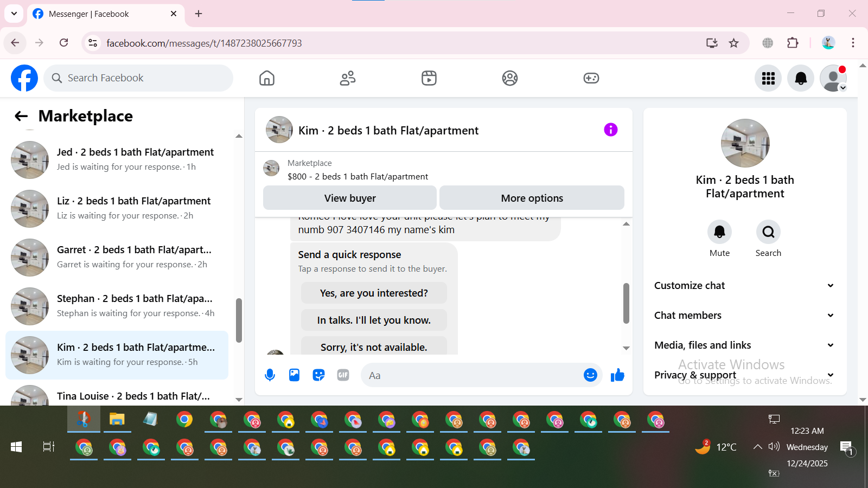Open the Facebook menu grid icon
Image resolution: width=868 pixels, height=488 pixels.
click(x=768, y=78)
